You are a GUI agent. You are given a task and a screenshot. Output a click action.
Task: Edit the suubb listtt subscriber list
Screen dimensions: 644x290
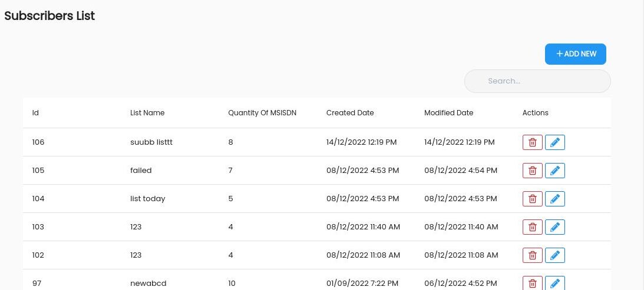pyautogui.click(x=555, y=142)
